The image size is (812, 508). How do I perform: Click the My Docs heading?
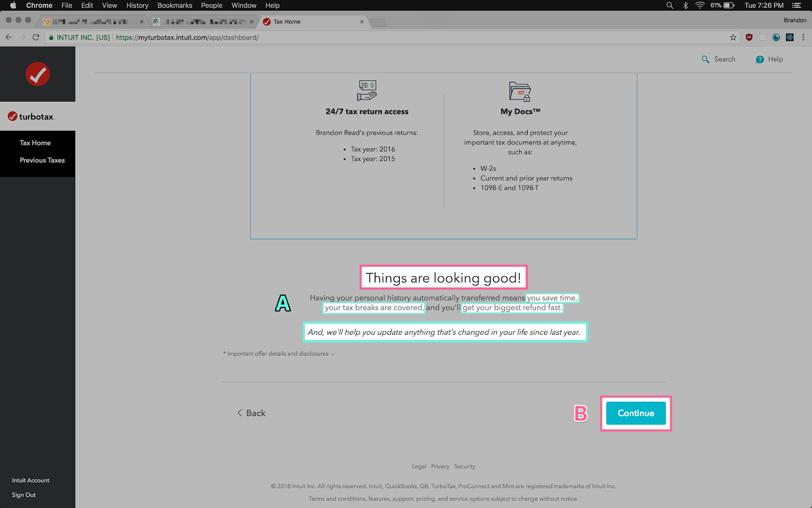(520, 111)
